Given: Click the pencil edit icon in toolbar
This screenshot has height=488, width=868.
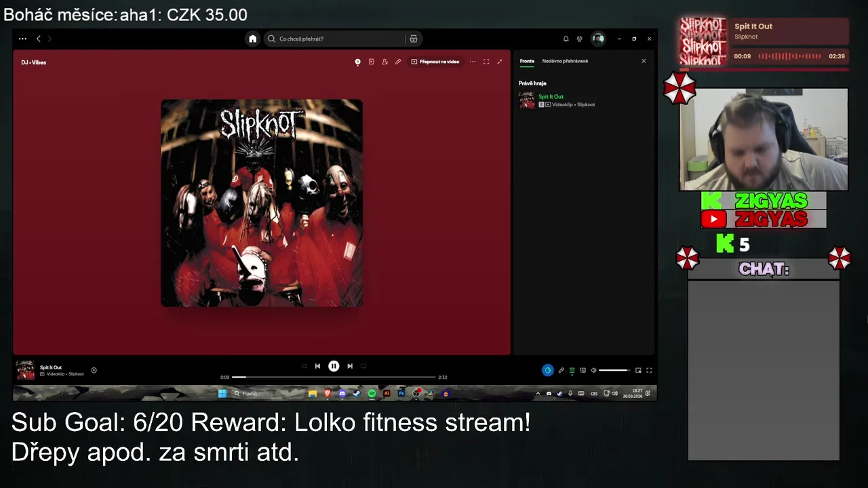Looking at the screenshot, I should click(398, 62).
